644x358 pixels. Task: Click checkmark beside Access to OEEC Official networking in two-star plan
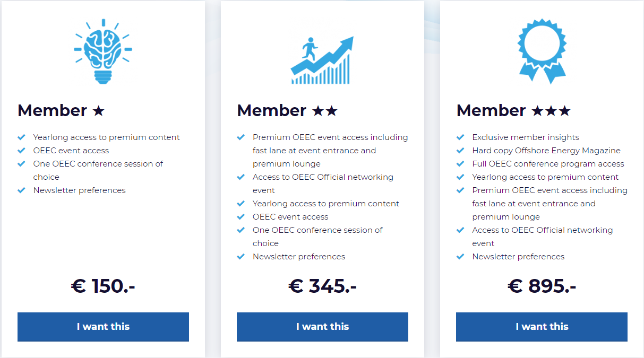pyautogui.click(x=241, y=177)
